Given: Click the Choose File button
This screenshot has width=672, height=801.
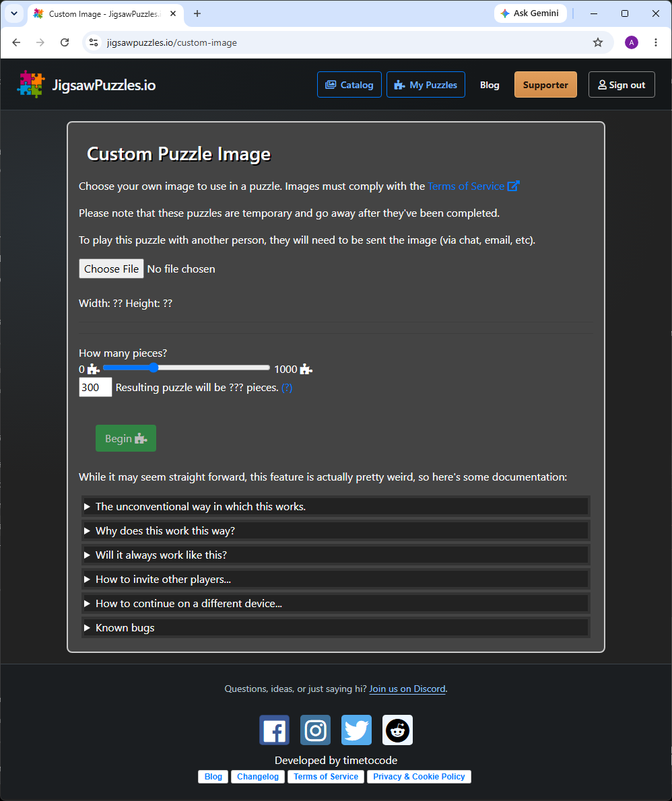Looking at the screenshot, I should click(111, 269).
